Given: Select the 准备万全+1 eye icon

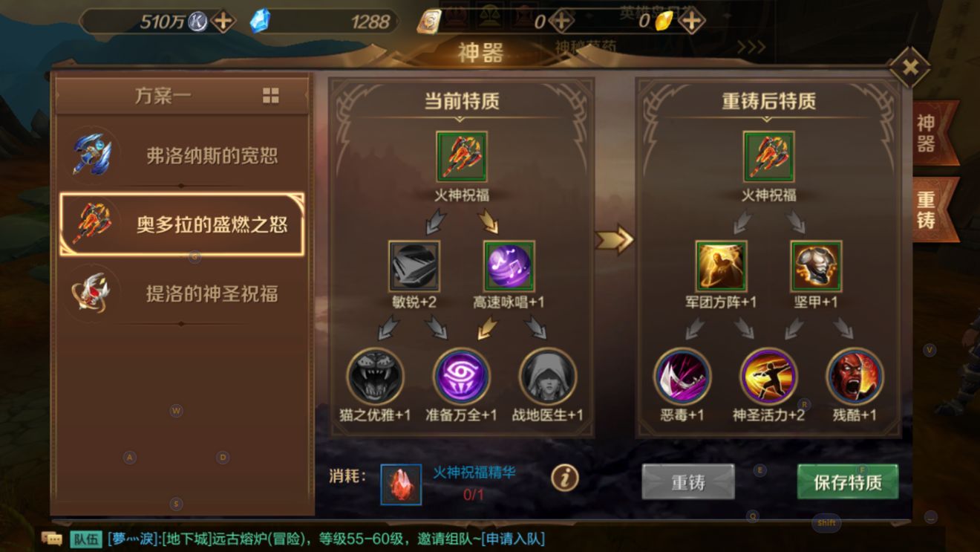Looking at the screenshot, I should pos(462,377).
